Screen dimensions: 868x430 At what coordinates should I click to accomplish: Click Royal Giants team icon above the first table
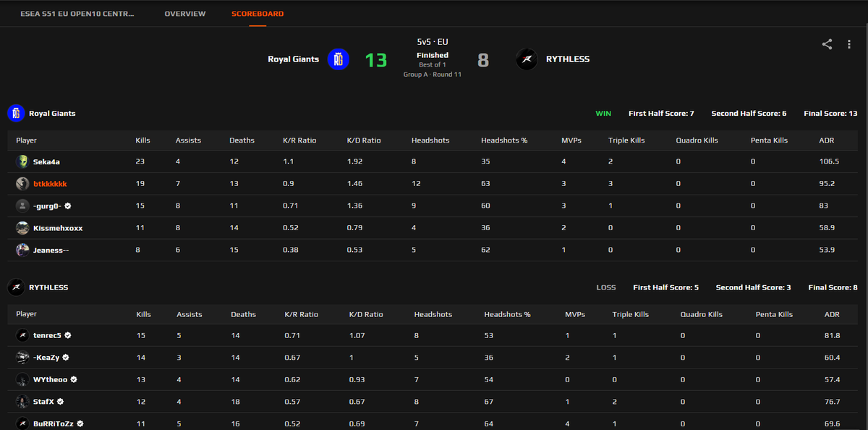(x=16, y=113)
